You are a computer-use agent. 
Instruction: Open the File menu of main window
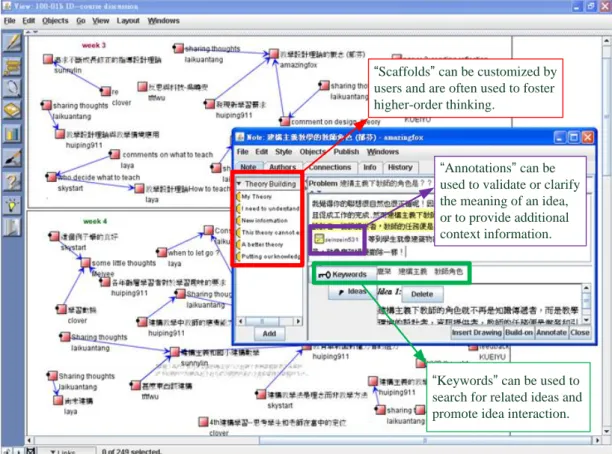tap(9, 21)
